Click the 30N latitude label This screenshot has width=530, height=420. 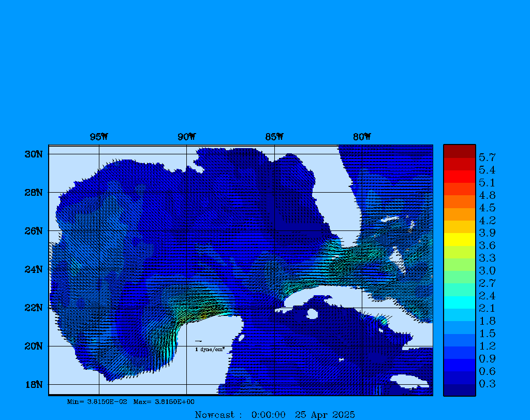(x=33, y=154)
